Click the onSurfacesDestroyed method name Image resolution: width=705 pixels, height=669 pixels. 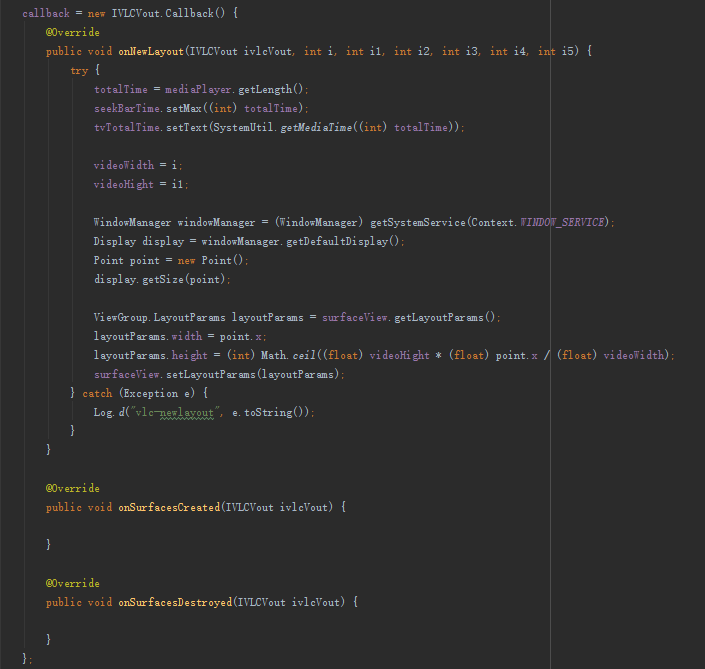coord(175,602)
